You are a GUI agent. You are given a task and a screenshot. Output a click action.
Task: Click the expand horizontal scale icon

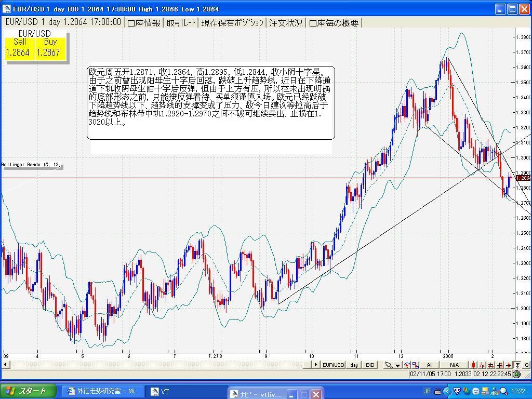point(490,365)
